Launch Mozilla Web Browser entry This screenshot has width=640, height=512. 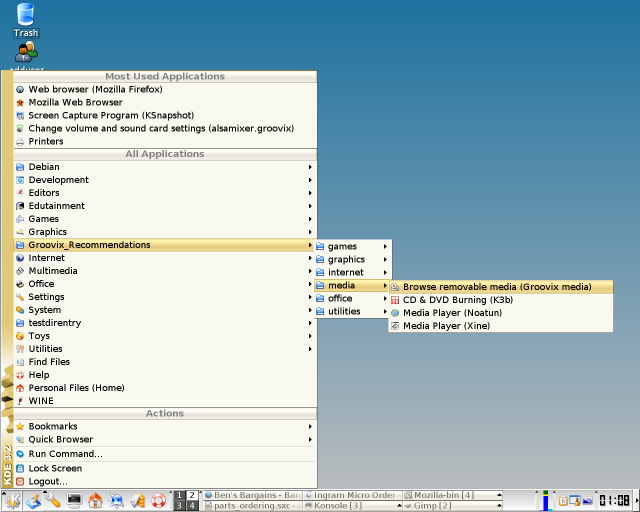point(165,102)
